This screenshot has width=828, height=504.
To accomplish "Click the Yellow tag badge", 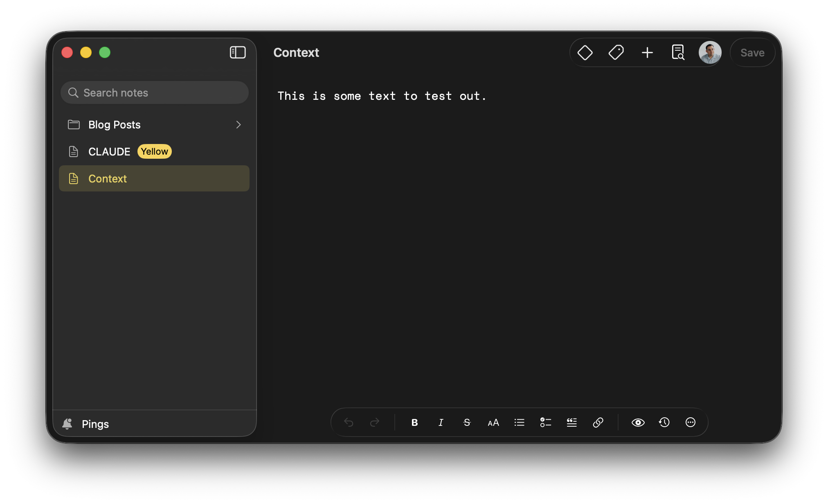I will coord(154,151).
